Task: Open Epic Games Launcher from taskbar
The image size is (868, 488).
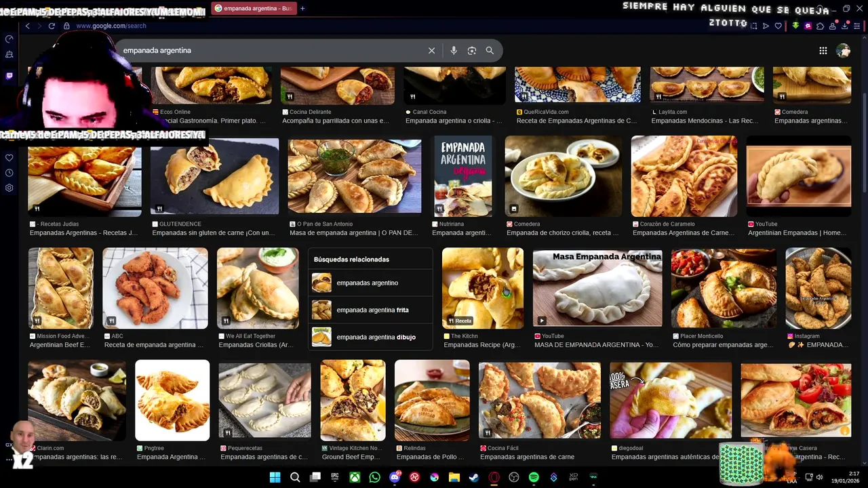Action: point(335,477)
